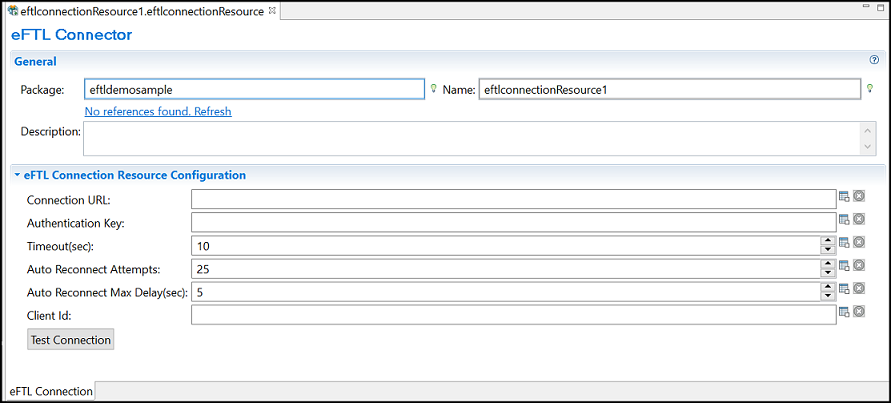Click the lightbulb hint icon beside Name field
The height and width of the screenshot is (403, 891).
(870, 88)
